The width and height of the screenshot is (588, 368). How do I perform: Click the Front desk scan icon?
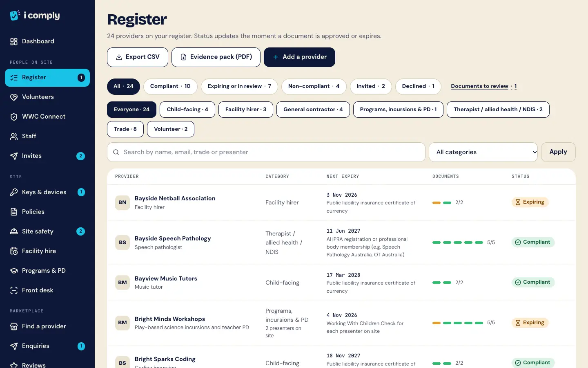(14, 290)
